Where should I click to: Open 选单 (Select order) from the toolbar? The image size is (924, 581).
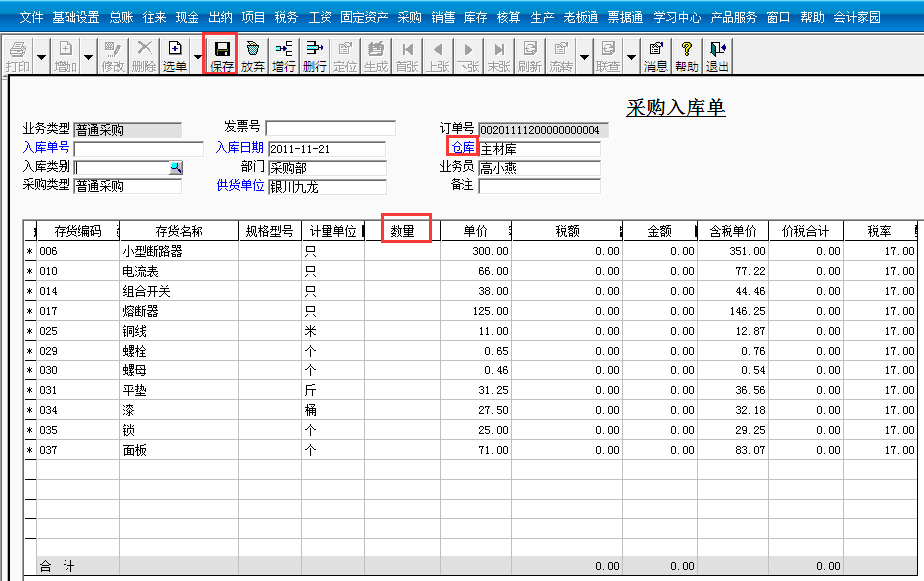(174, 54)
